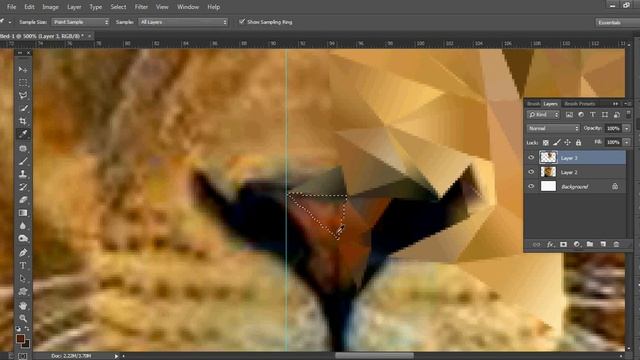
Task: Click the background color swatch
Action: (x=27, y=344)
